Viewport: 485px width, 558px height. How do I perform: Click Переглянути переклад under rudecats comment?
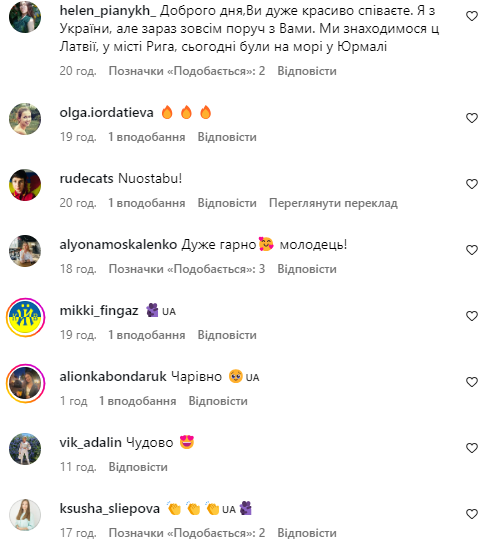[333, 203]
